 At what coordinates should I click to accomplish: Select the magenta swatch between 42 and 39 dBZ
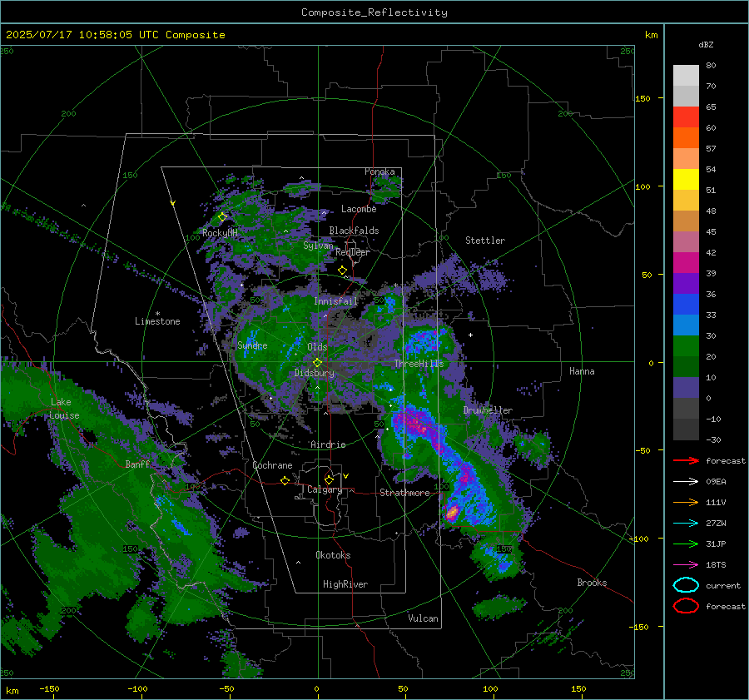pos(686,263)
